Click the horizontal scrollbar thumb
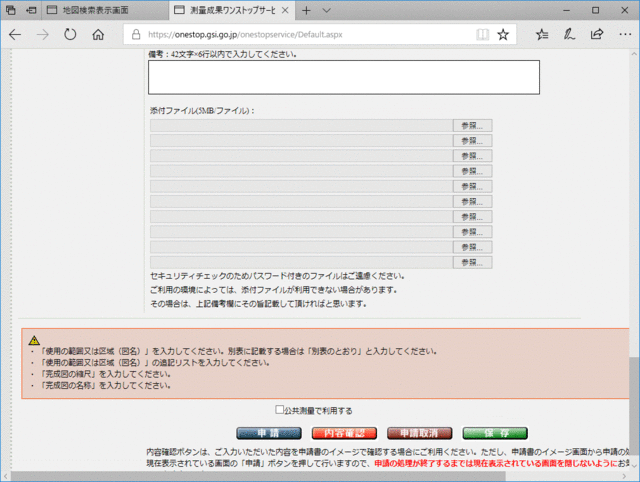 [258, 476]
